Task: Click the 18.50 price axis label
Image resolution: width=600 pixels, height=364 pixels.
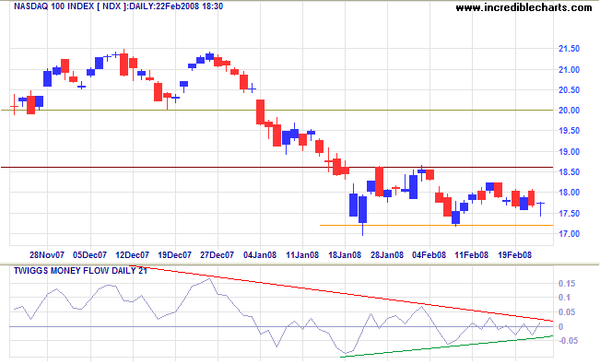Action: [x=569, y=171]
